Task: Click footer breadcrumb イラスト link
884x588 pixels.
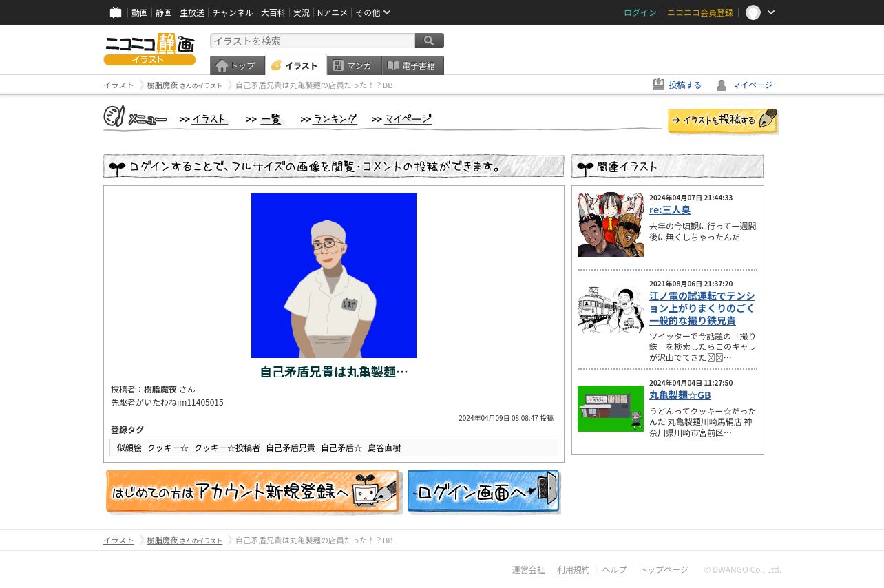Action: point(118,540)
